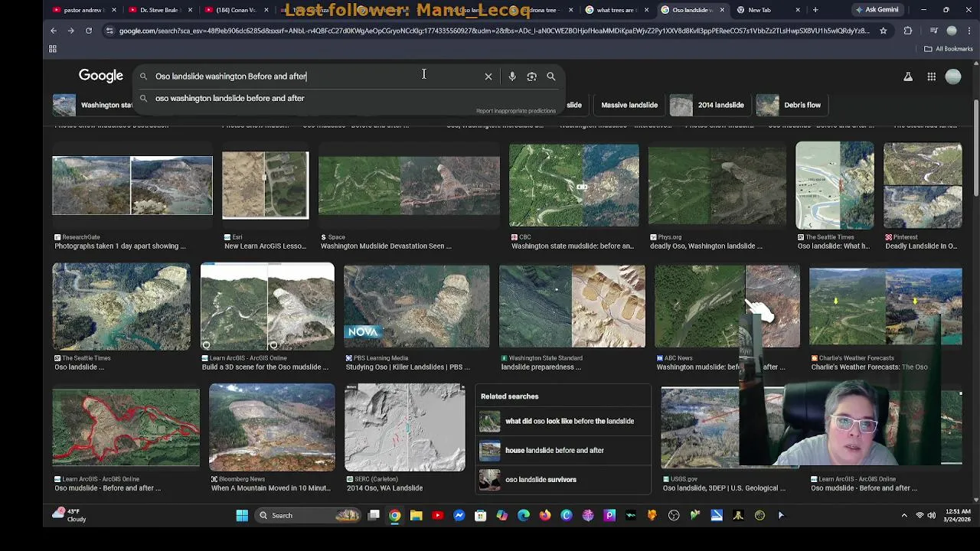
Task: Open weather widget showing 43°F Cloudy
Action: (x=70, y=515)
